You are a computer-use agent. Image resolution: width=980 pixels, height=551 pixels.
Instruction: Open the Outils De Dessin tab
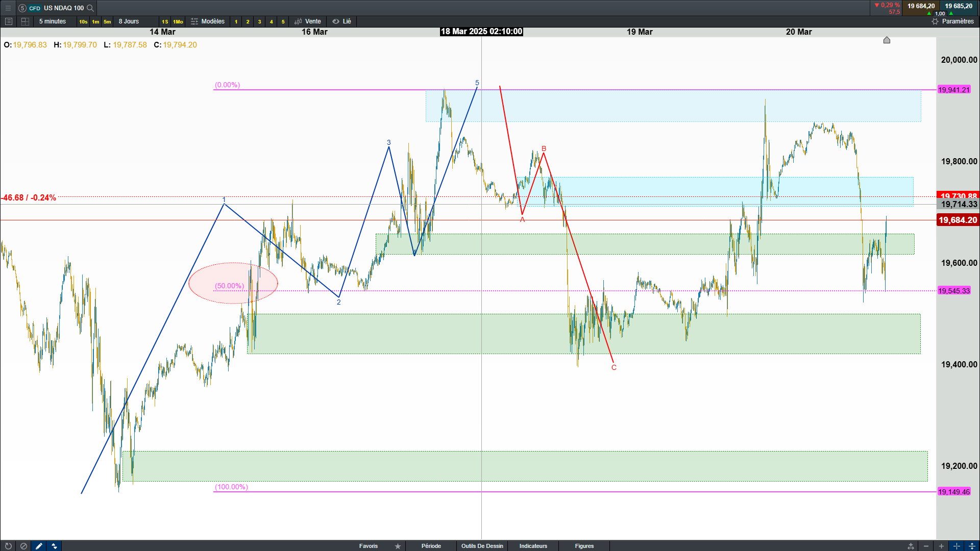click(482, 546)
